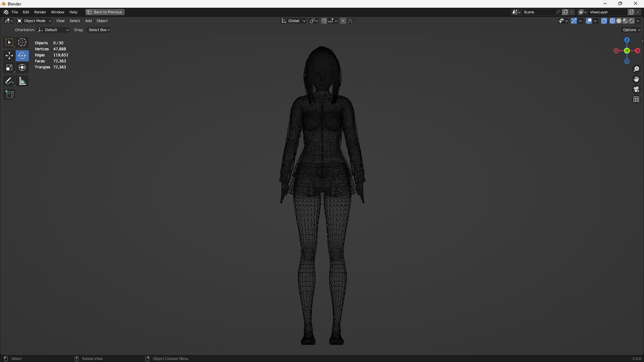Toggle proportional editing icon
This screenshot has height=362, width=644.
[x=343, y=21]
